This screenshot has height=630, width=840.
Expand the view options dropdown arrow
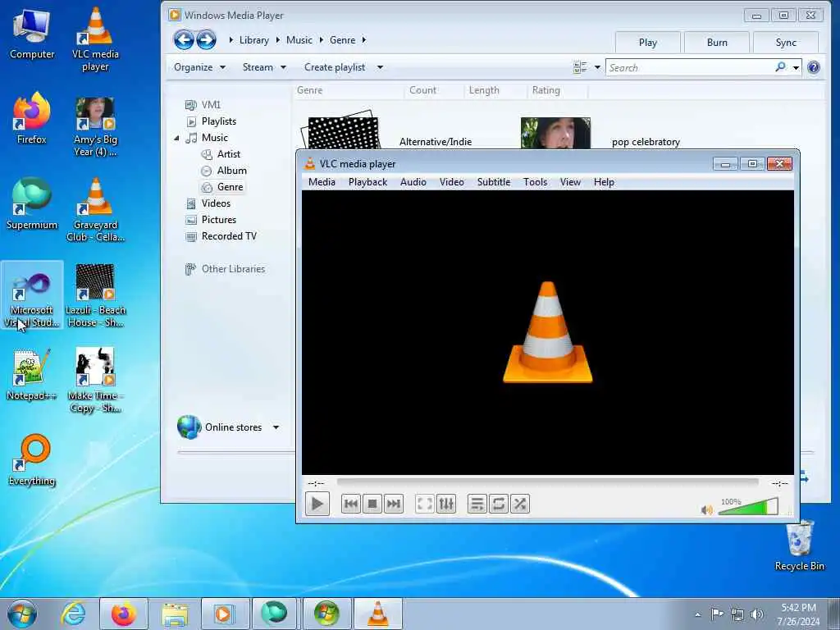[x=597, y=67]
